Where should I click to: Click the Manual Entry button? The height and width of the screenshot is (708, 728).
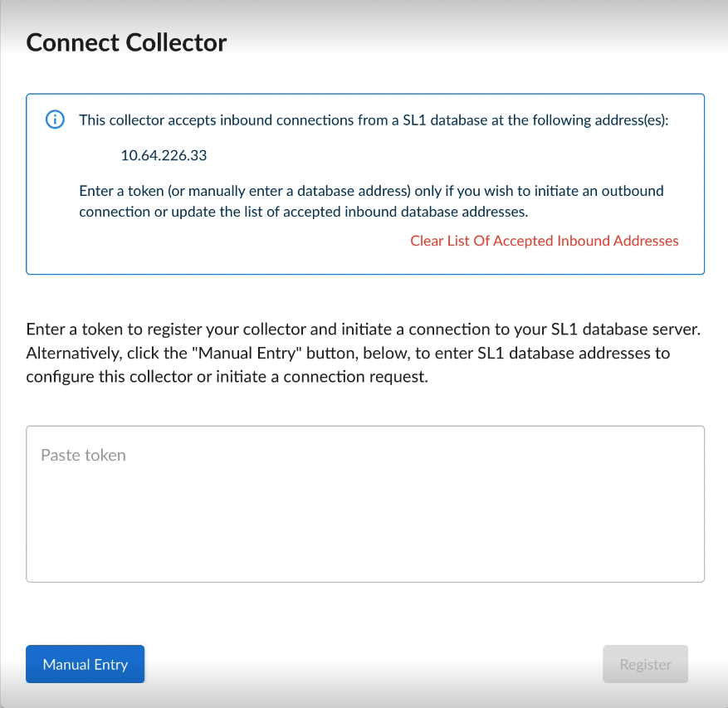tap(85, 664)
